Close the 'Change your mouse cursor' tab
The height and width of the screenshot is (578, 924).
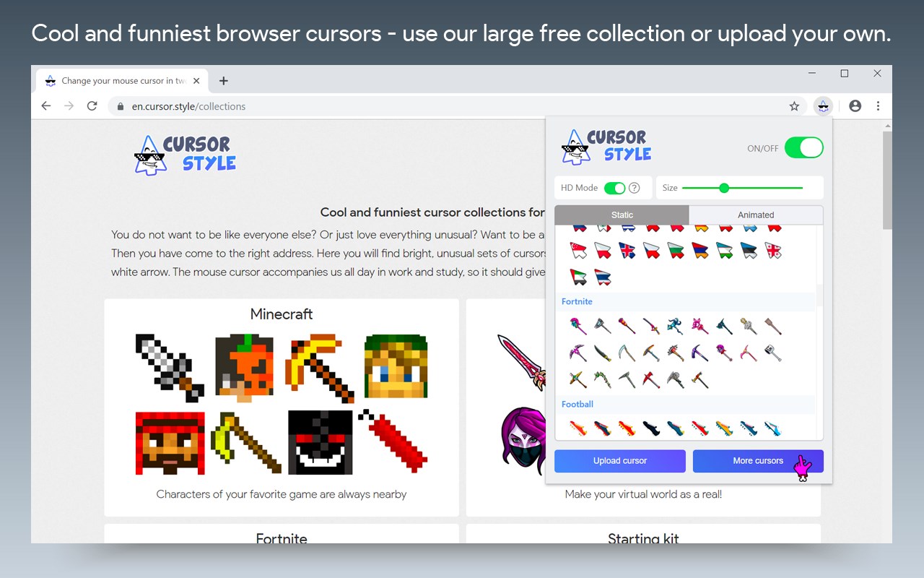click(196, 81)
